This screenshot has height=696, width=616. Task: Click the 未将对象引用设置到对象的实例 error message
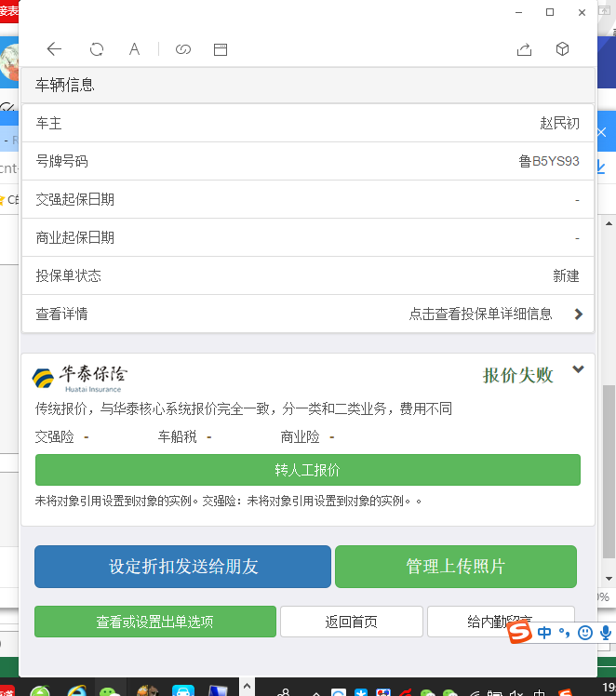(x=228, y=502)
